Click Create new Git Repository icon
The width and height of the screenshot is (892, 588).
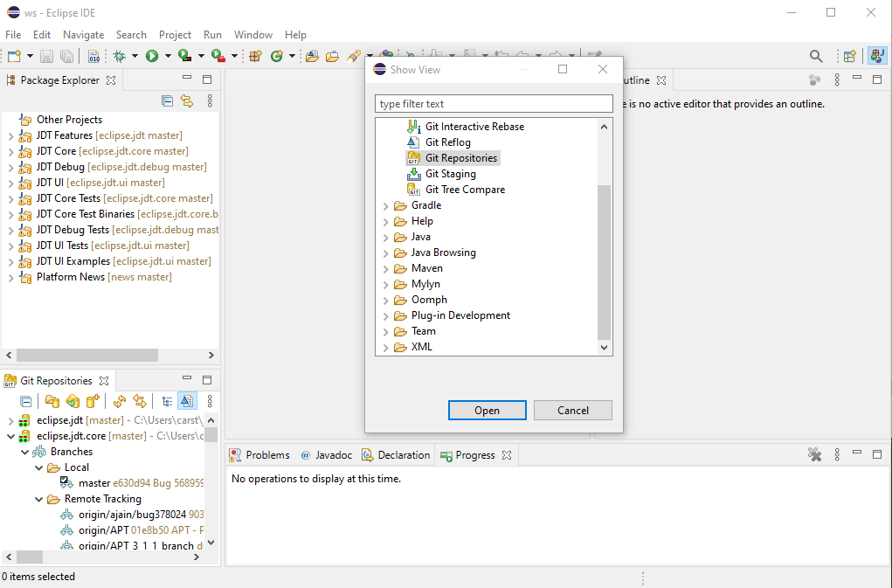(92, 402)
